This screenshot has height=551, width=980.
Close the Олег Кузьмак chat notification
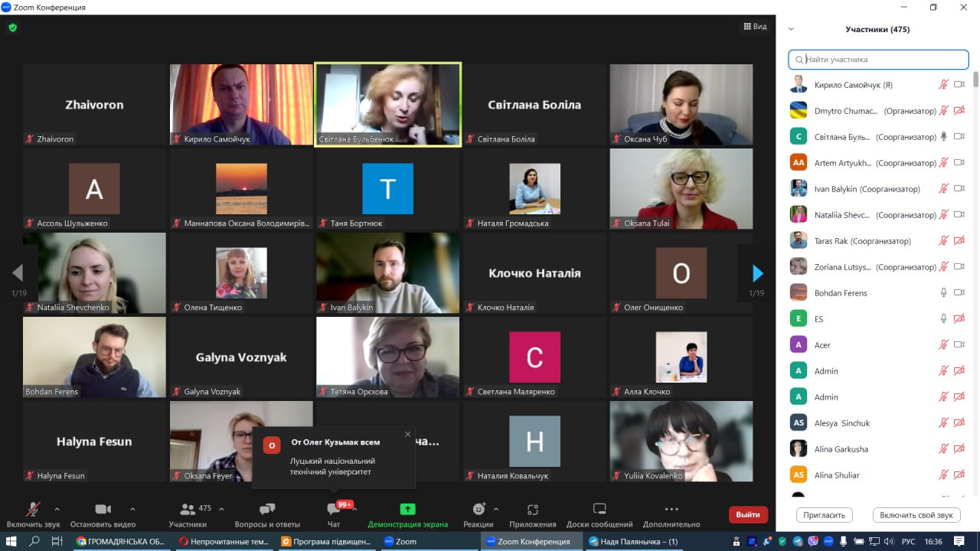[407, 435]
